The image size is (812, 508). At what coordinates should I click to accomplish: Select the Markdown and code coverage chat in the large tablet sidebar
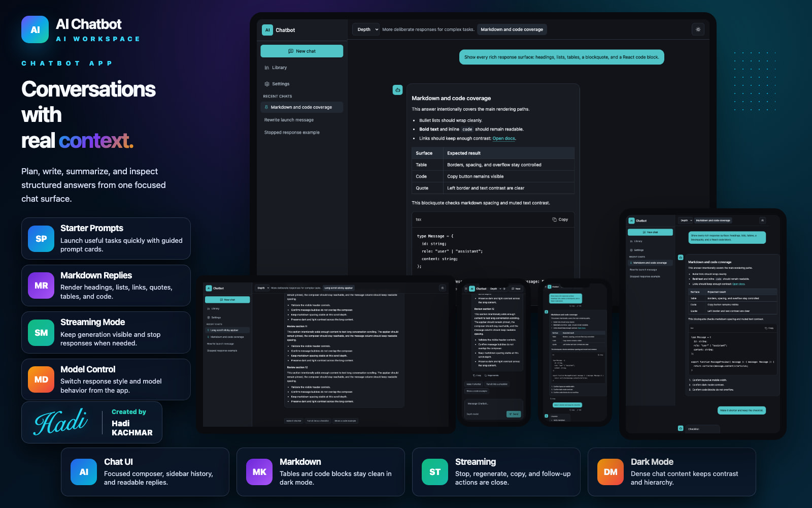(x=302, y=107)
